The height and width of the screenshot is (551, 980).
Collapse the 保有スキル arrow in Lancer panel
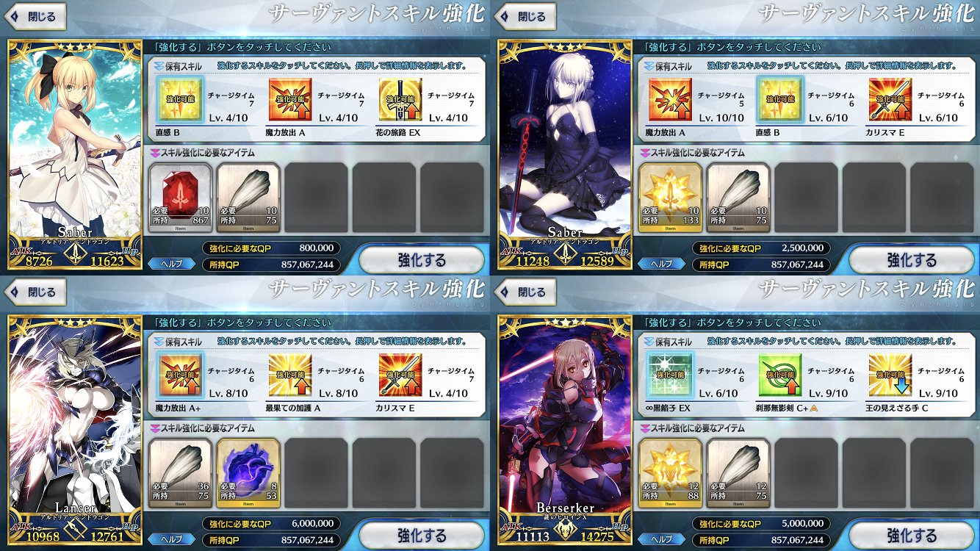(155, 342)
